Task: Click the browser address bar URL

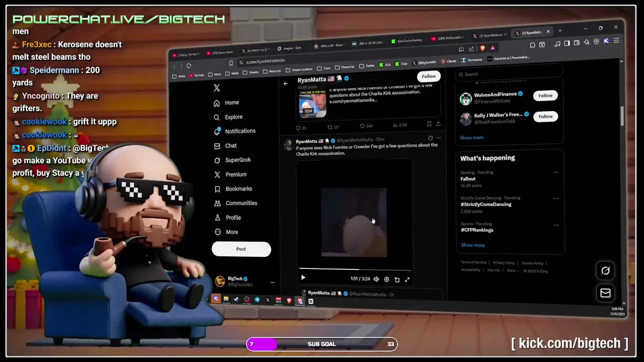Action: click(265, 61)
